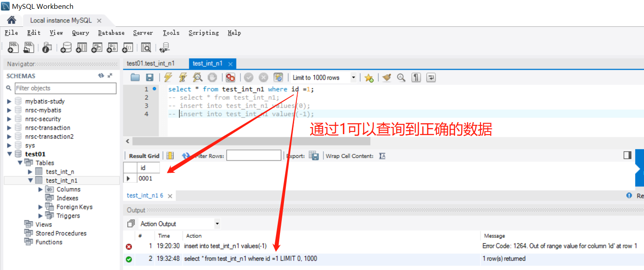Expand the mybatis-study schema
The image size is (644, 270).
pos(9,102)
